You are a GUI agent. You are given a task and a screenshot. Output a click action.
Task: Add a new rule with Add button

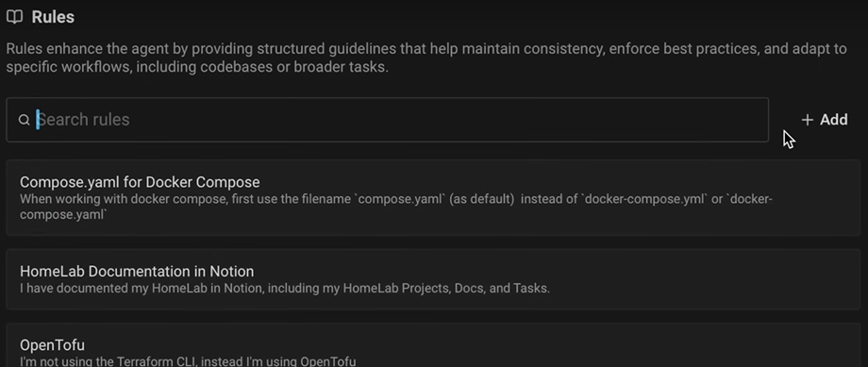825,120
